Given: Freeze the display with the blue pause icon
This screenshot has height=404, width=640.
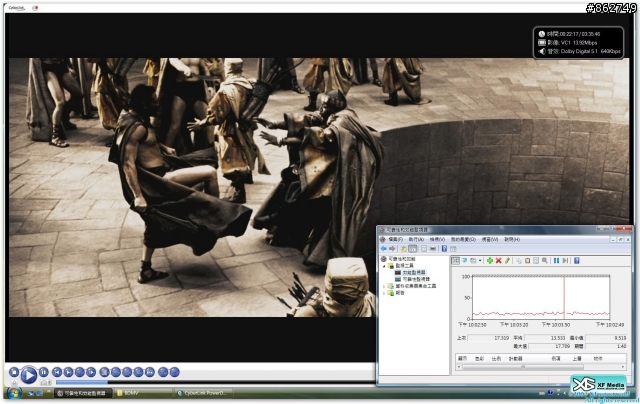Looking at the screenshot, I should point(556,260).
